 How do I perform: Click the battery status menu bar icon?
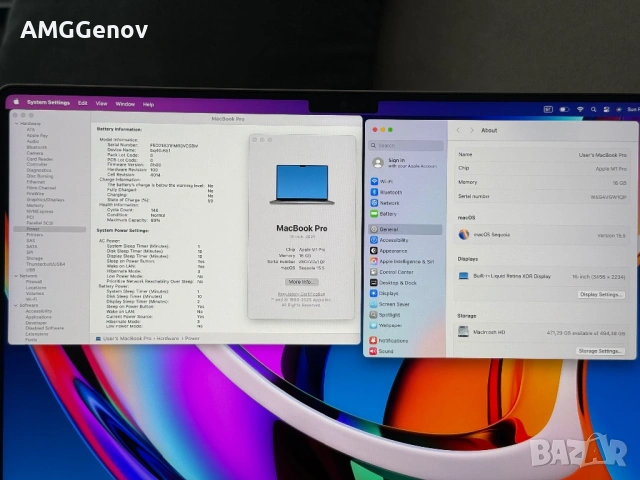(x=564, y=109)
